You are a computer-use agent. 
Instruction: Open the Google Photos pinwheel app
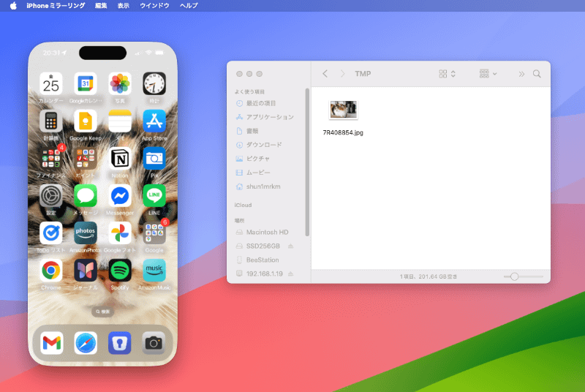(x=120, y=233)
